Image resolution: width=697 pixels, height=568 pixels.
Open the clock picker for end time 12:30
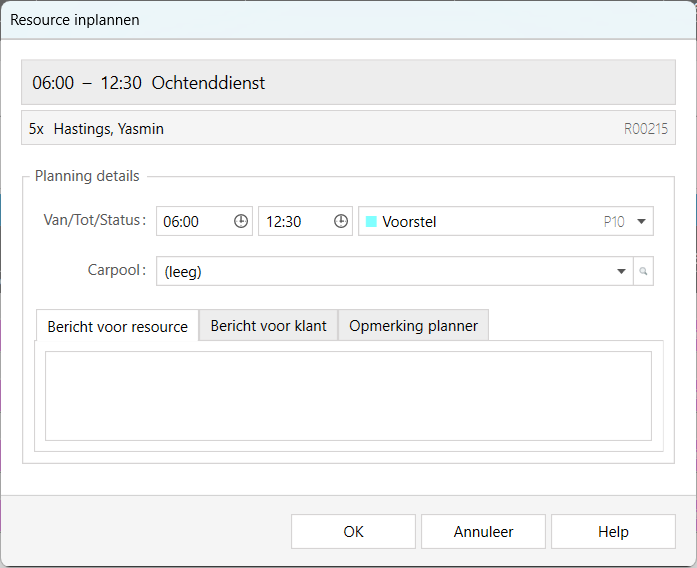(342, 222)
